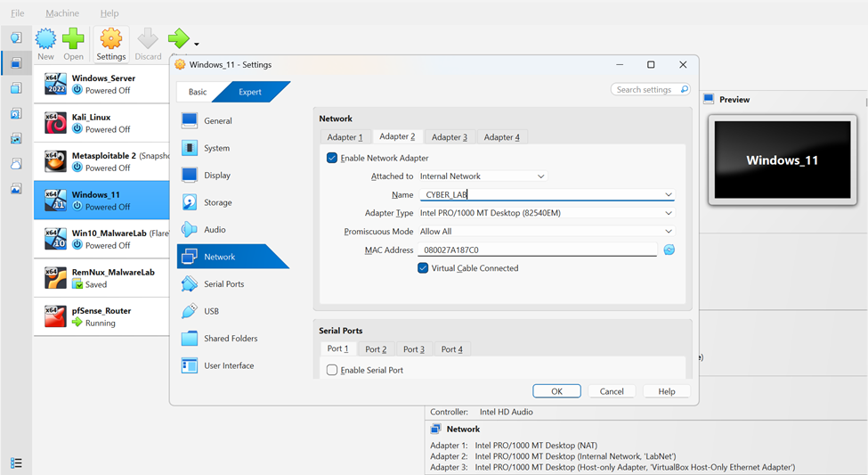Open the Promiscuous Mode dropdown

[547, 231]
